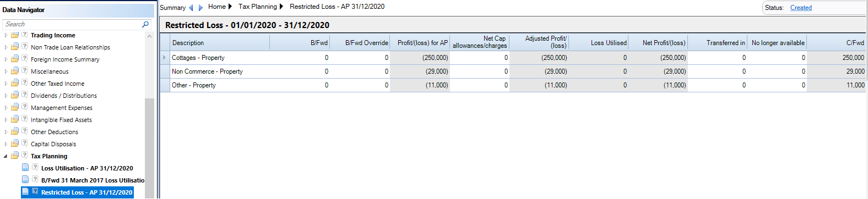The height and width of the screenshot is (199, 868).
Task: Click the Data Navigator vertical scrollbar
Action: 149,148
